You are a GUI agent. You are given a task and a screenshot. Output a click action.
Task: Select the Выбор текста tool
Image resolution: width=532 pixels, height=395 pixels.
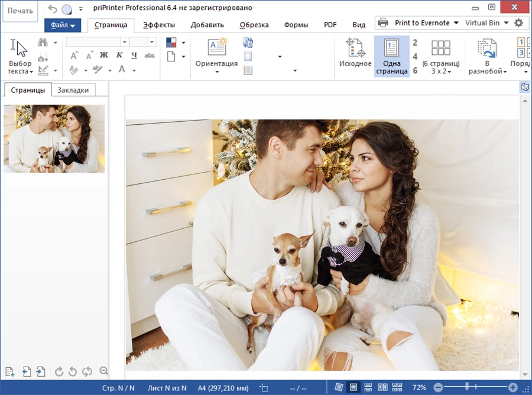pos(20,56)
